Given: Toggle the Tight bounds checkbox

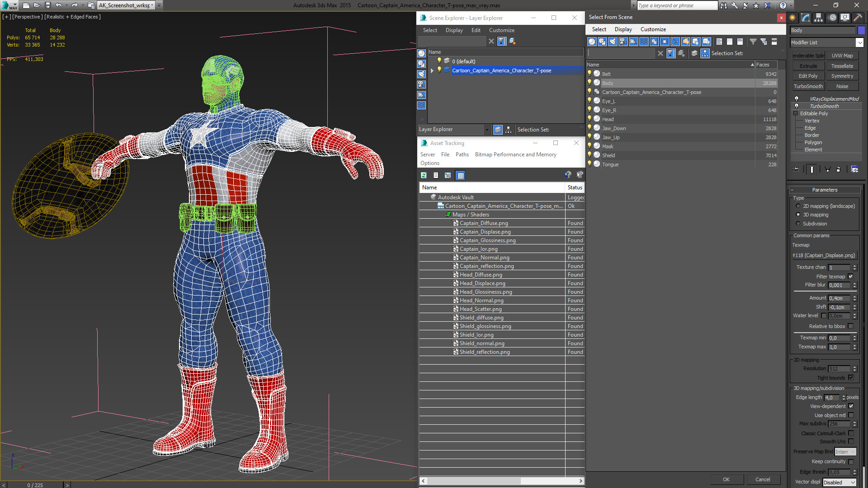Looking at the screenshot, I should (x=851, y=378).
